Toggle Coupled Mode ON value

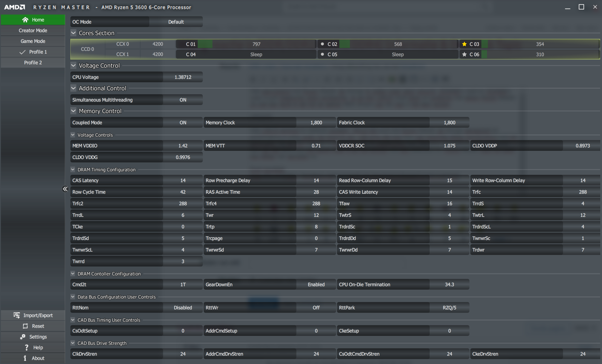183,123
